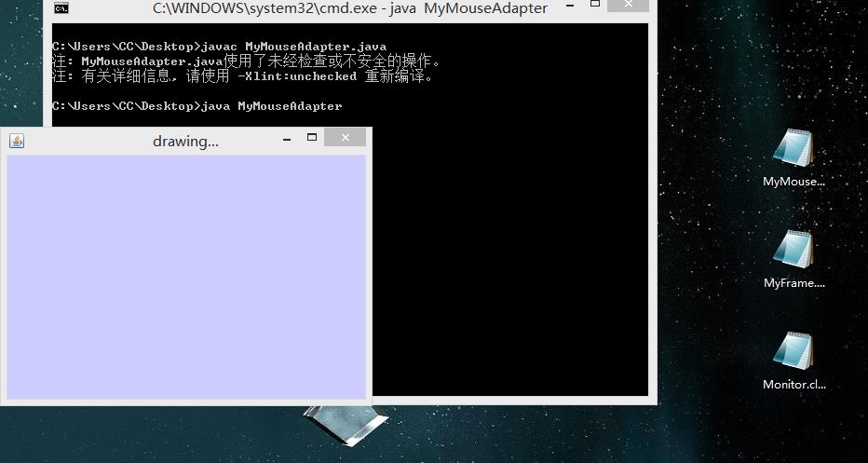
Task: Click the lavender drawing canvas area
Action: point(186,277)
